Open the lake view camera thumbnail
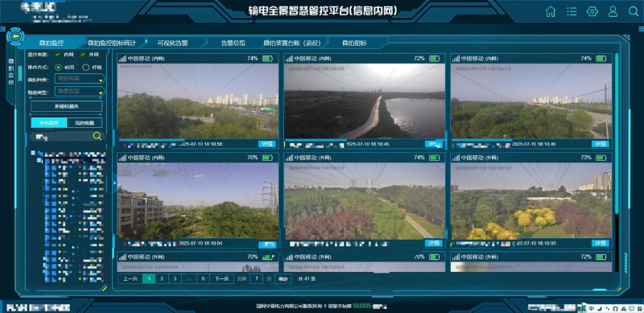The height and width of the screenshot is (313, 644). (365, 101)
